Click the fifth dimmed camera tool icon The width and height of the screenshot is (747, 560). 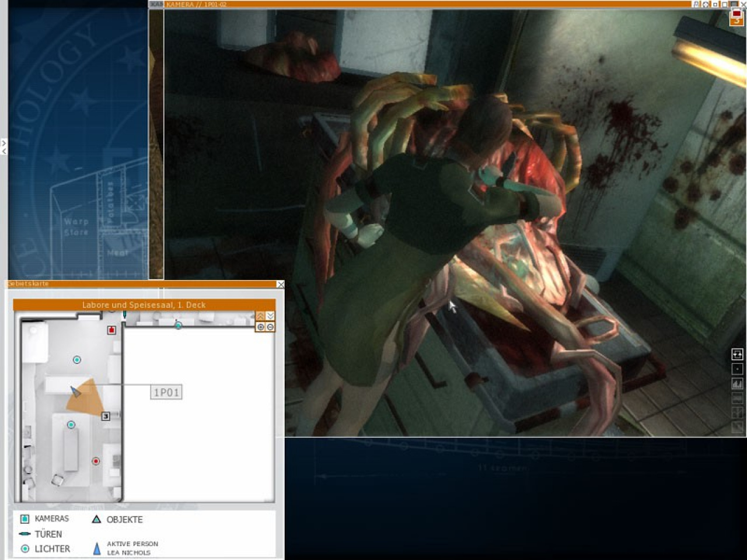737,413
